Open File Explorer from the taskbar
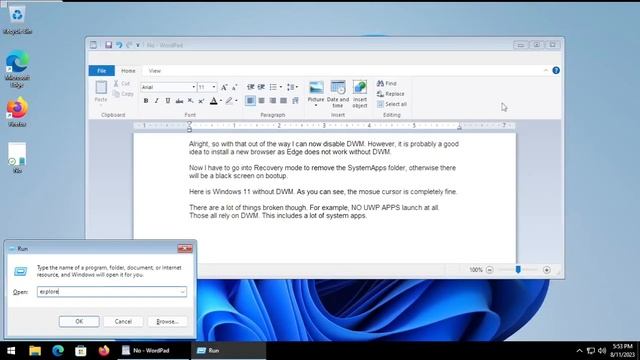The image size is (640, 360). (x=35, y=351)
